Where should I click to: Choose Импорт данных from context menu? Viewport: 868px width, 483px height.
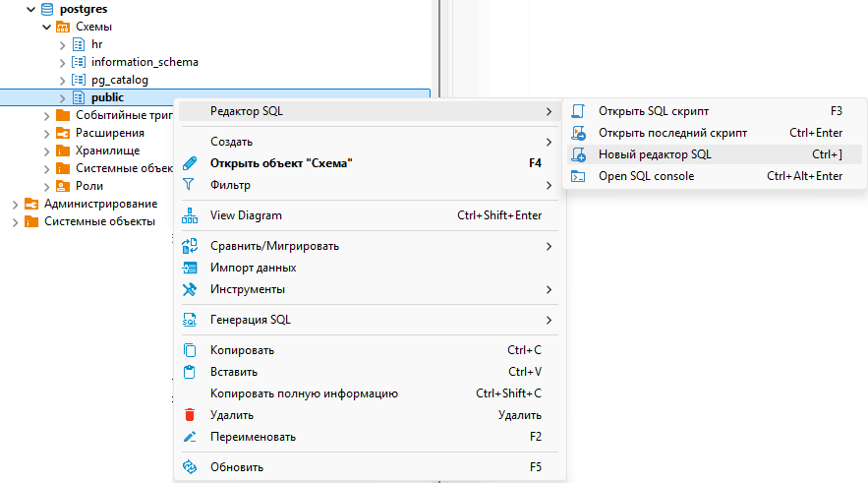369,268
